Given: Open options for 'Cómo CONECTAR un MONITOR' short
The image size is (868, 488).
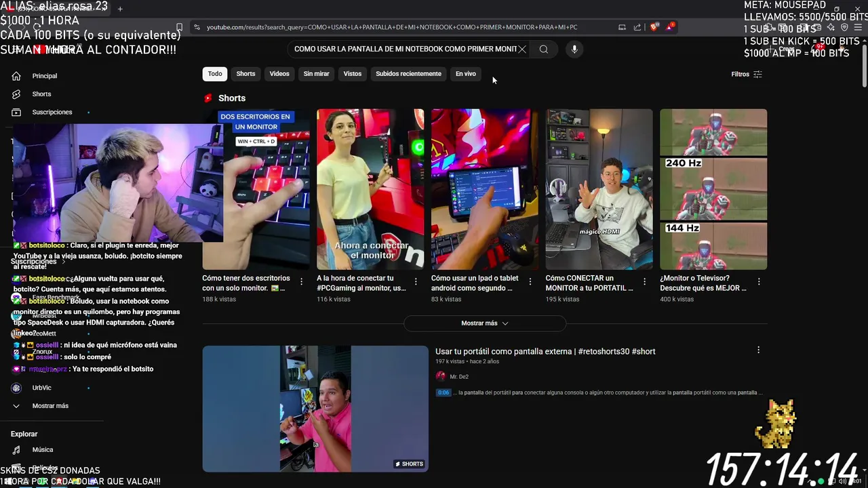Looking at the screenshot, I should coord(644,281).
